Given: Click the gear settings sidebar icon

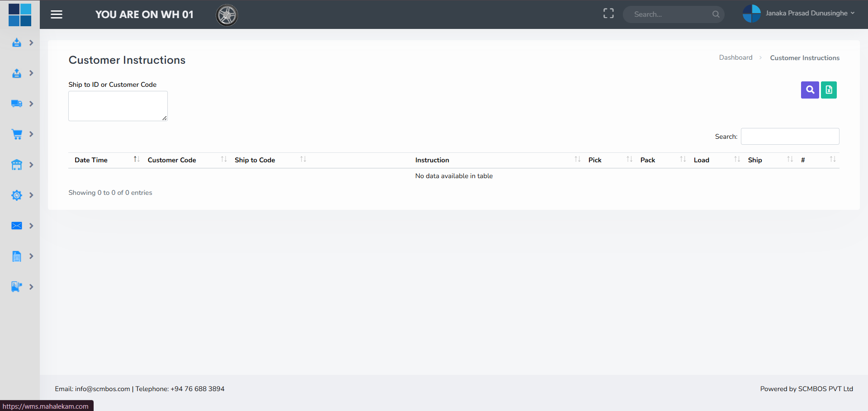Looking at the screenshot, I should (17, 195).
